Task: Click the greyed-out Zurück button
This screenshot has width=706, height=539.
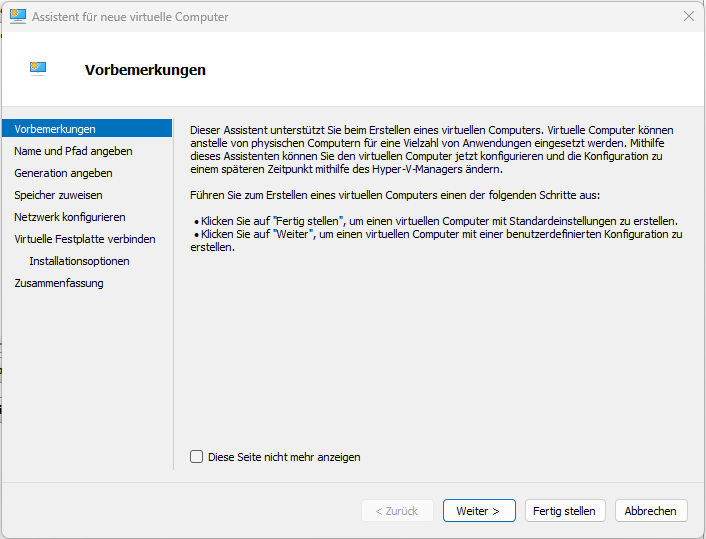Action: pos(397,511)
